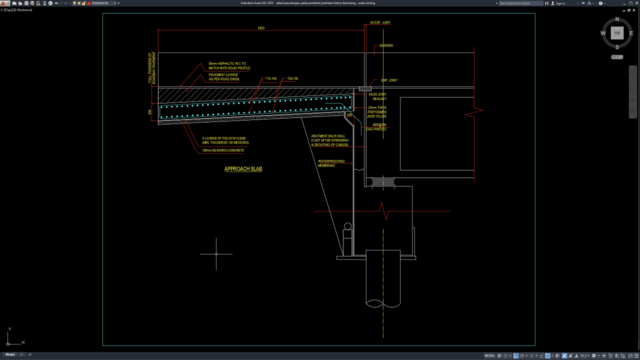The width and height of the screenshot is (640, 360).
Task: Toggle Lineweight display
Action: point(558,356)
